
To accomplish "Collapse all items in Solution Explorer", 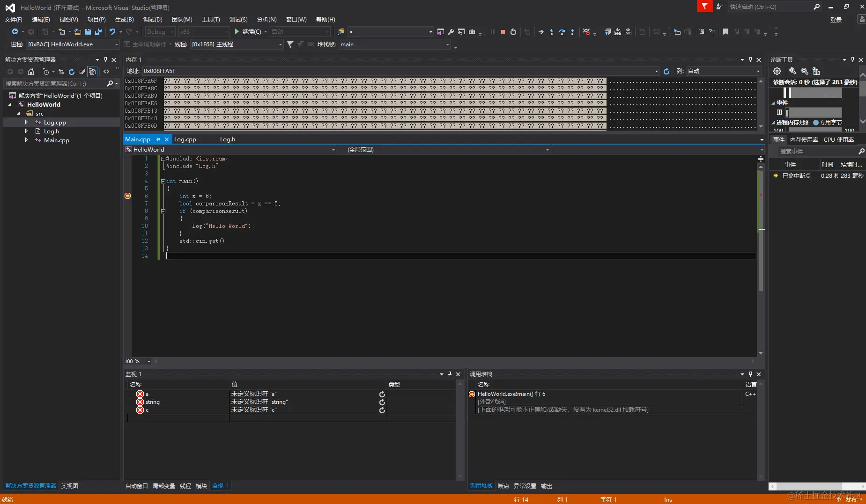I will point(82,72).
